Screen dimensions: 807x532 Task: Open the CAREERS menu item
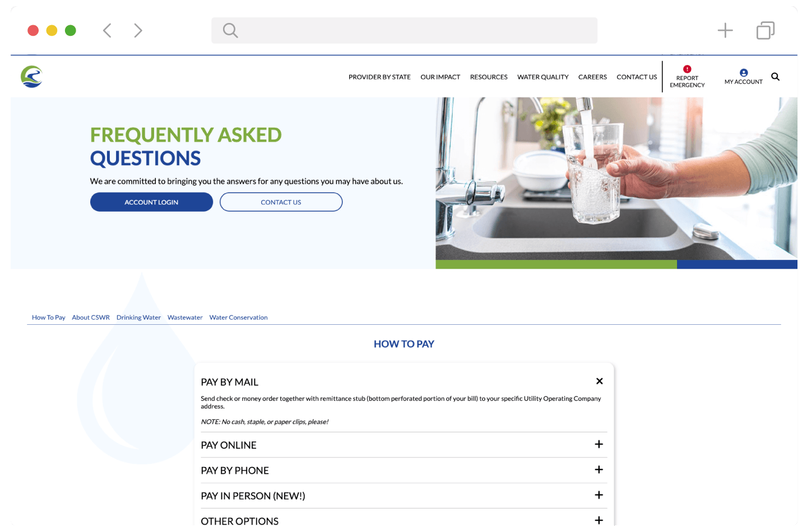(x=592, y=77)
